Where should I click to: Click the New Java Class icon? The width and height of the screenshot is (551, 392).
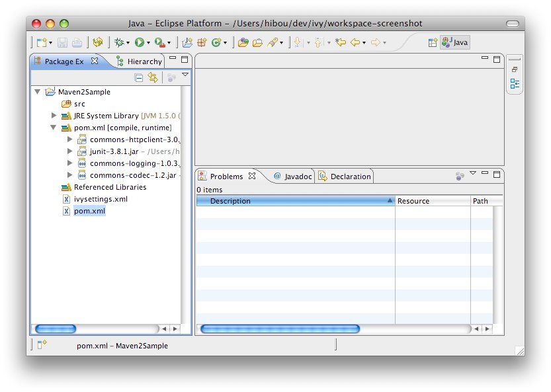point(216,42)
